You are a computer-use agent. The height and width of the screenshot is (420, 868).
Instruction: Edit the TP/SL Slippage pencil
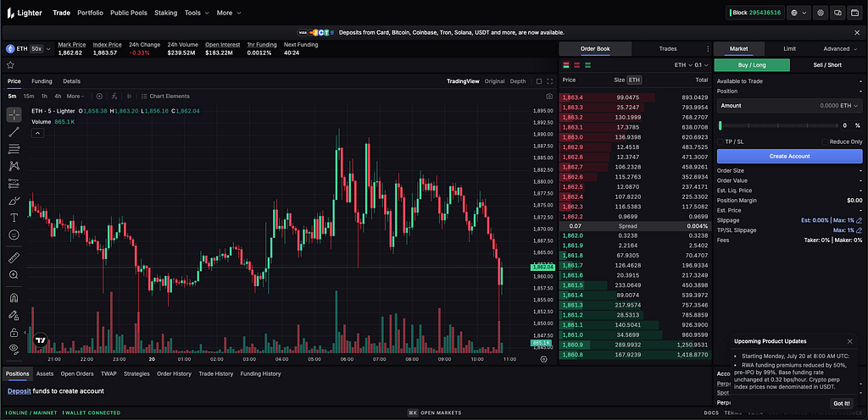coord(860,229)
